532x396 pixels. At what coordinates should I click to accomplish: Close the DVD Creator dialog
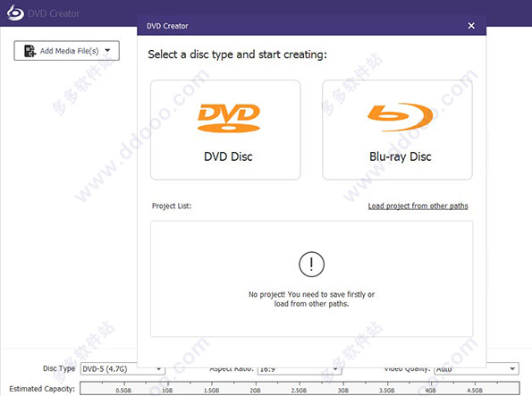point(471,25)
